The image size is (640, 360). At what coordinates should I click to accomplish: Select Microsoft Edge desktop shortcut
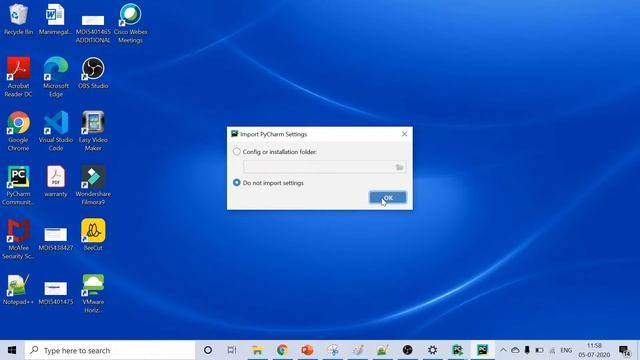pos(56,77)
